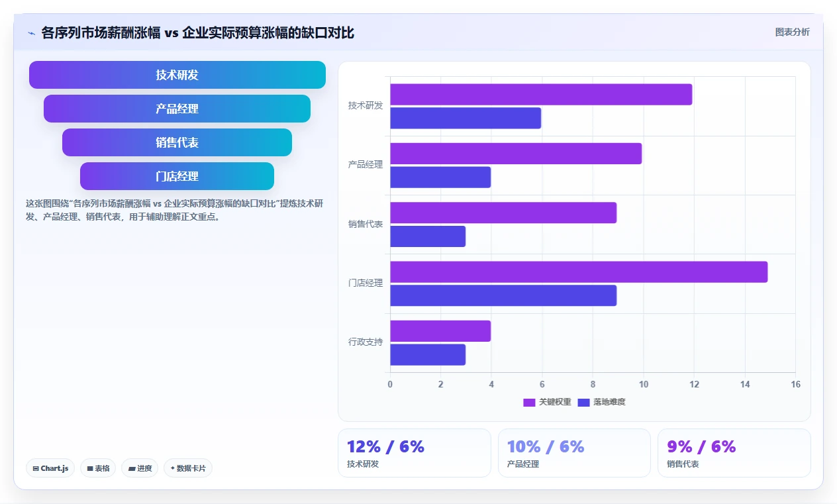Click the description paragraph under the funnel
This screenshot has width=837, height=504.
(175, 210)
